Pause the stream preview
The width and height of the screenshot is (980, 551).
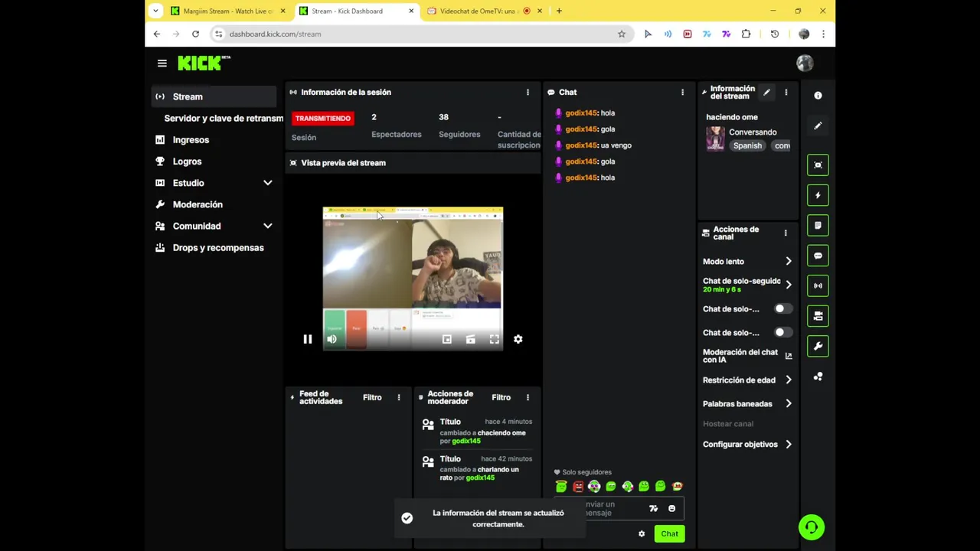click(308, 339)
